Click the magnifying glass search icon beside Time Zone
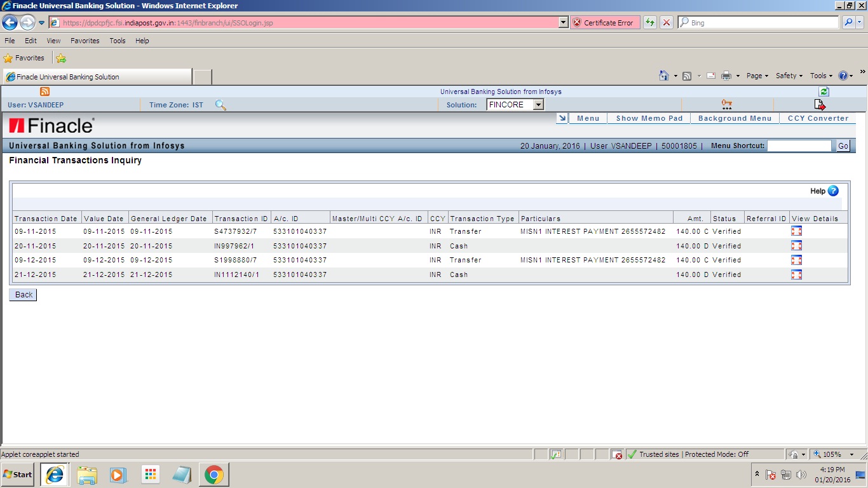Screen dimensions: 868x488 [x=220, y=105]
